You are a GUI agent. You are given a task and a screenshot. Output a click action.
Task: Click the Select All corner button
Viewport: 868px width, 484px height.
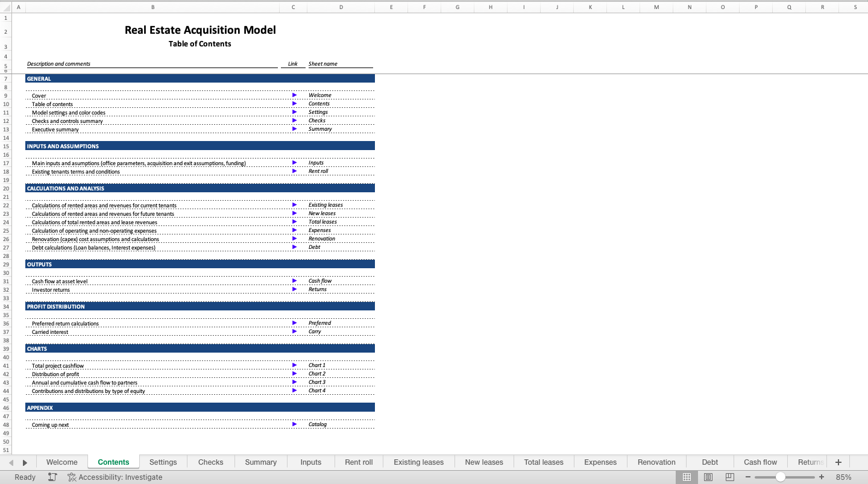point(5,7)
